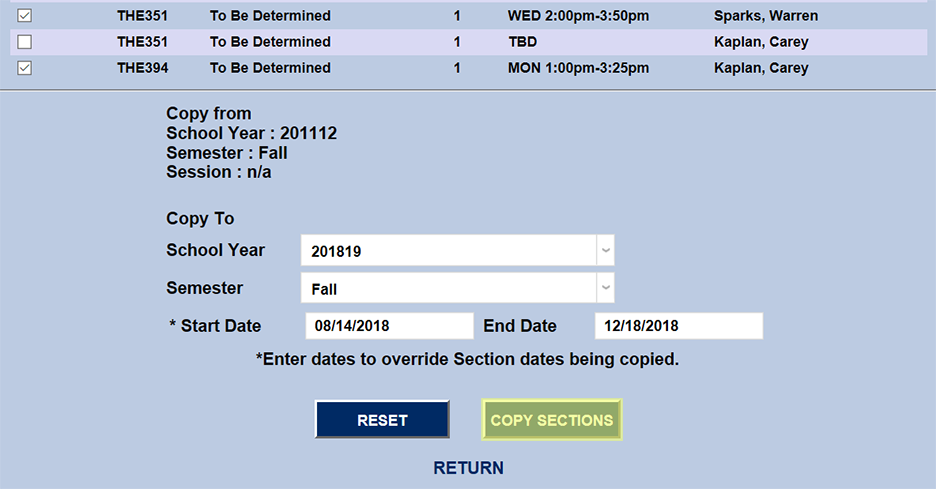Click the THE394 'To Be Determined' title
Image resolution: width=936 pixels, height=489 pixels.
click(270, 68)
